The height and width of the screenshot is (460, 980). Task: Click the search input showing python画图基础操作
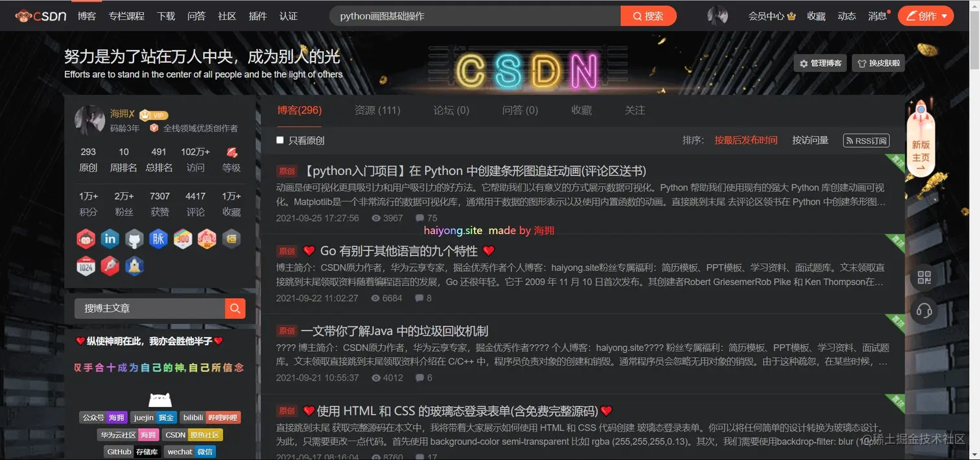coord(474,16)
